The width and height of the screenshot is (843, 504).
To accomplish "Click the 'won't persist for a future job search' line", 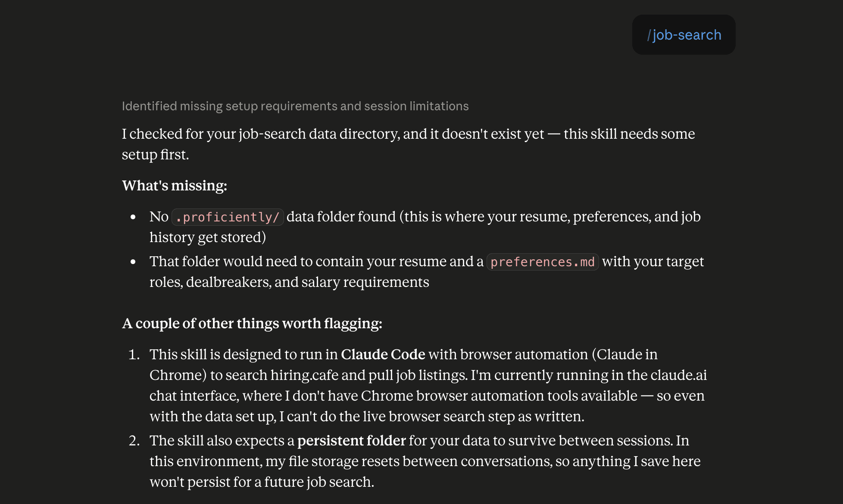I will tap(262, 482).
